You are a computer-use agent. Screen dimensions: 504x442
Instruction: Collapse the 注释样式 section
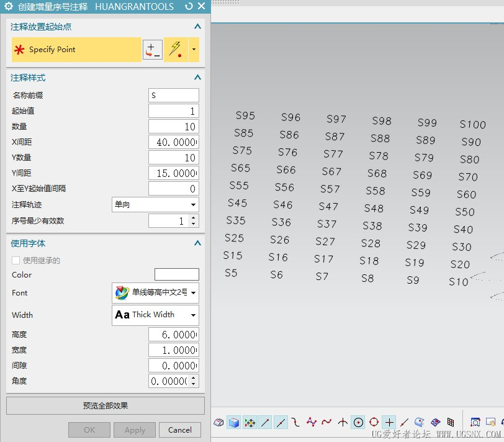tap(197, 78)
